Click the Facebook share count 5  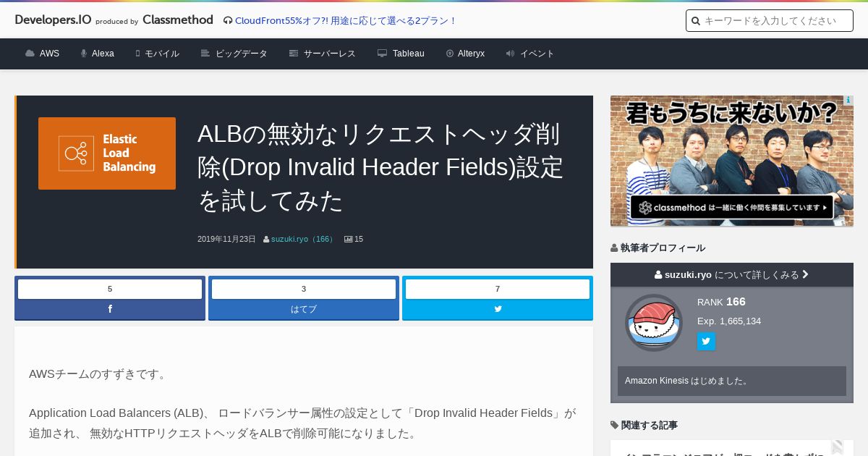(110, 289)
